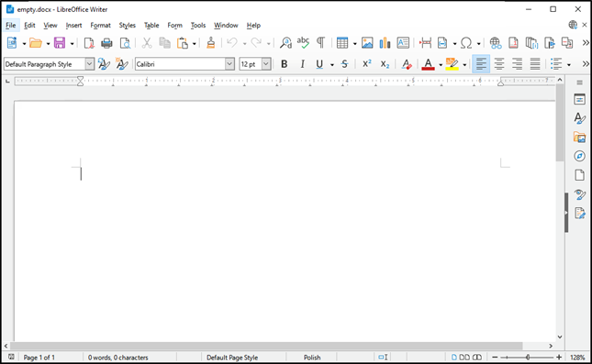The image size is (592, 364).
Task: Toggle Print Preview icon
Action: pyautogui.click(x=125, y=43)
